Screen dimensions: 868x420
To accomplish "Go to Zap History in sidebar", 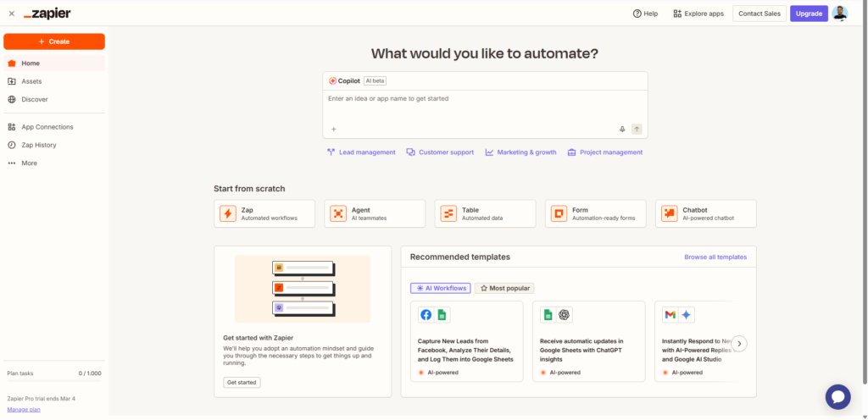I will 39,145.
